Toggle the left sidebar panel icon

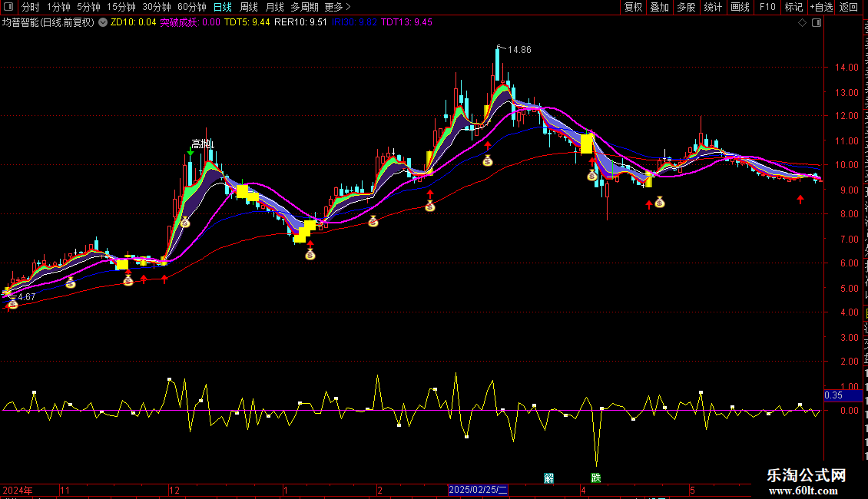pyautogui.click(x=8, y=7)
